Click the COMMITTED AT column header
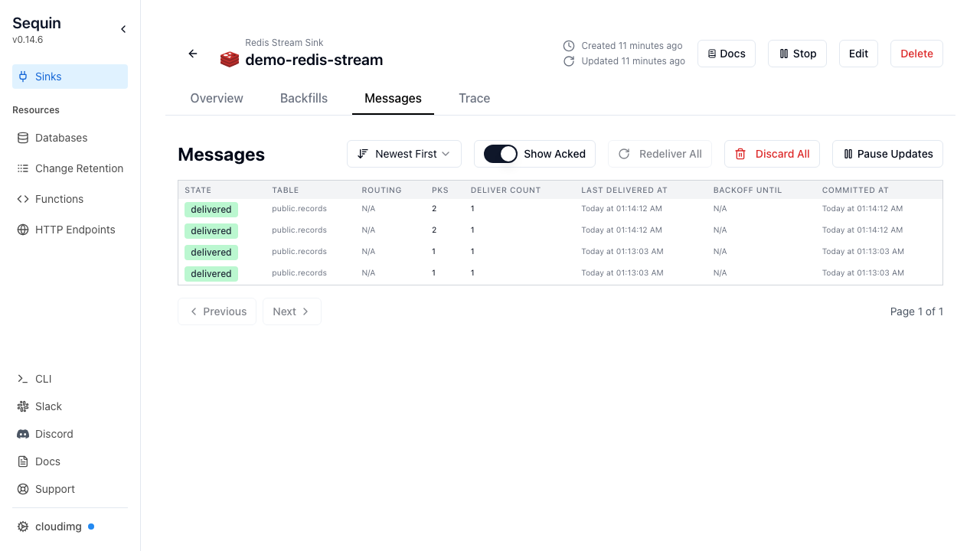This screenshot has width=980, height=551. [x=855, y=190]
